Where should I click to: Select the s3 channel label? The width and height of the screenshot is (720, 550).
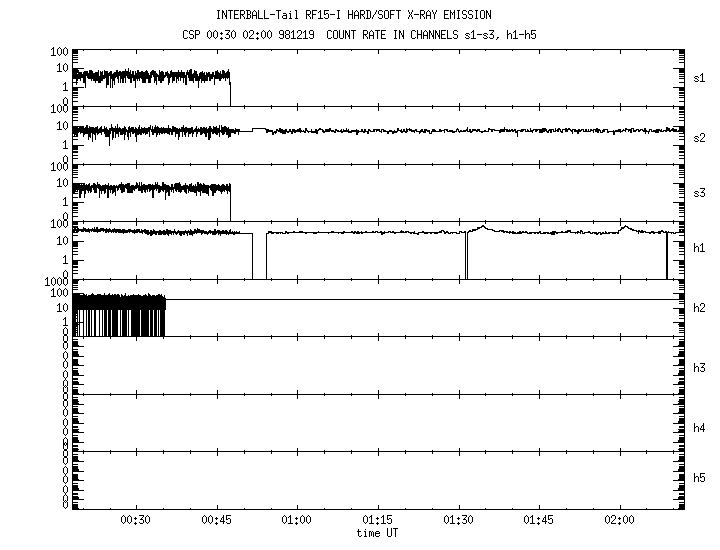click(700, 192)
